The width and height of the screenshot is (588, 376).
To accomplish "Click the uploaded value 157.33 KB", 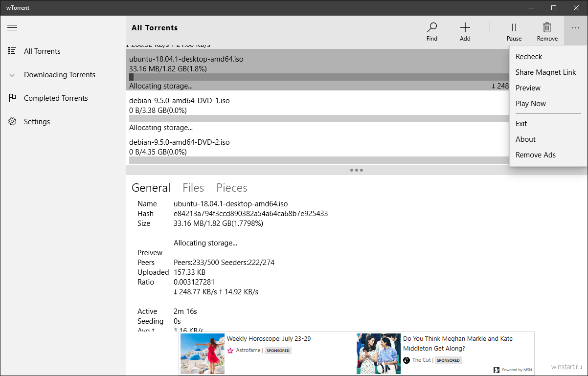I will 189,272.
